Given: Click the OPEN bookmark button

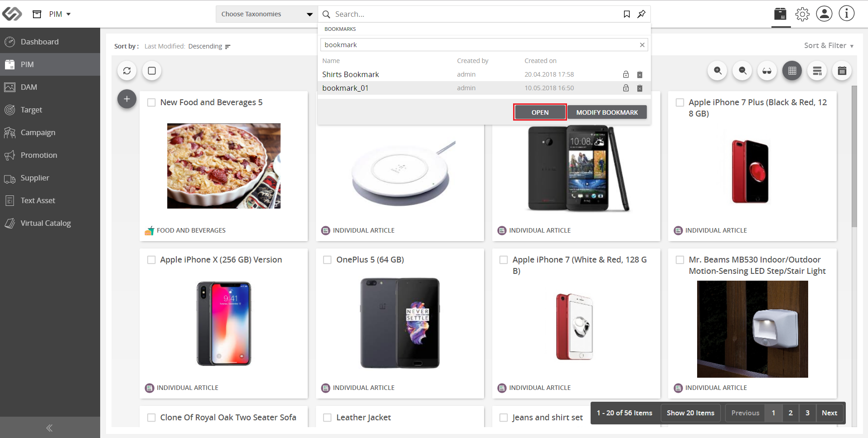Looking at the screenshot, I should [540, 112].
